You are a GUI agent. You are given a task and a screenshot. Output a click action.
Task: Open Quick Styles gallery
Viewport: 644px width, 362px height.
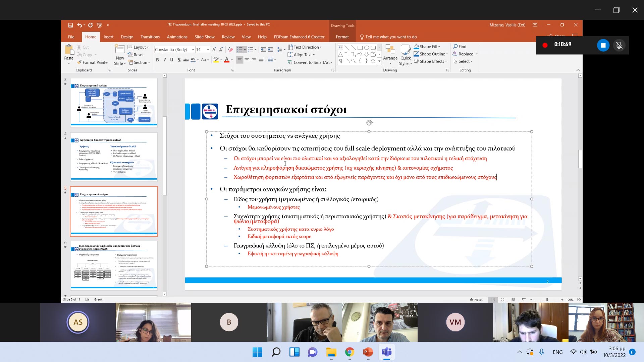coord(406,55)
